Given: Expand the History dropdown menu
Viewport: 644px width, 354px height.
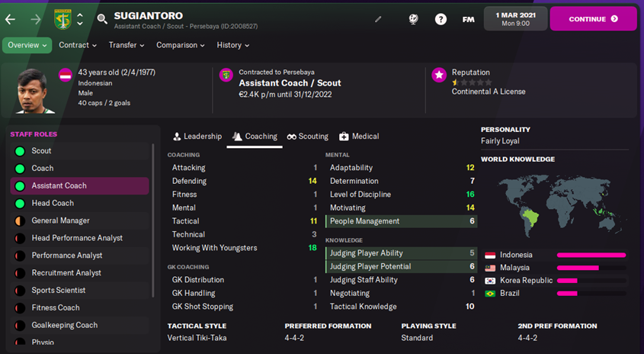Looking at the screenshot, I should 232,45.
